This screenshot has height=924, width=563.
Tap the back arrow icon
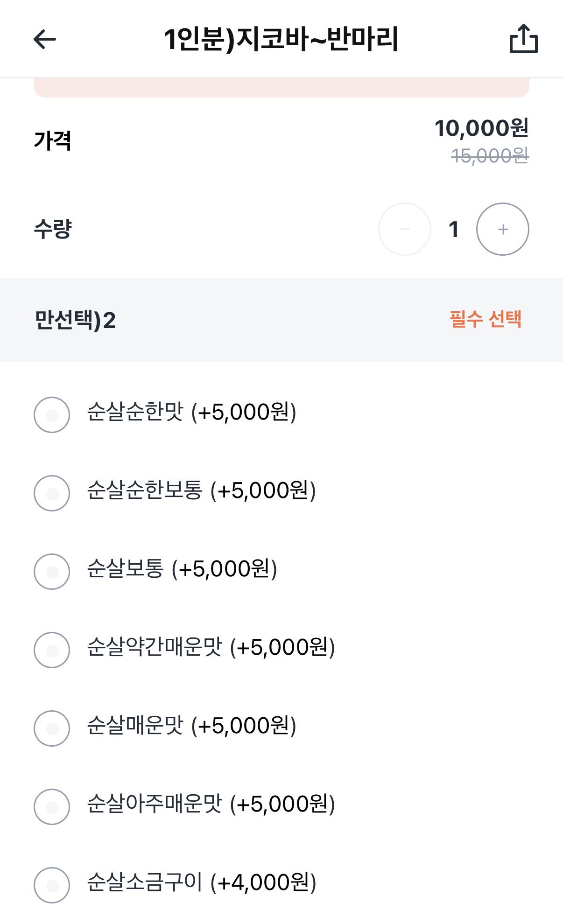tap(45, 39)
